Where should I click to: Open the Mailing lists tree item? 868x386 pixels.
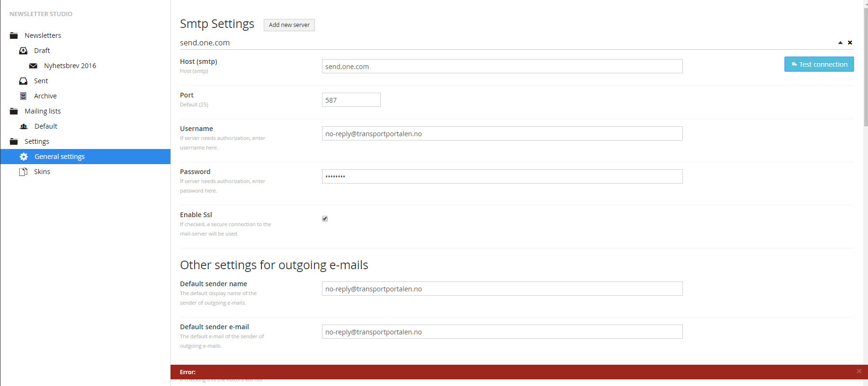pos(43,111)
